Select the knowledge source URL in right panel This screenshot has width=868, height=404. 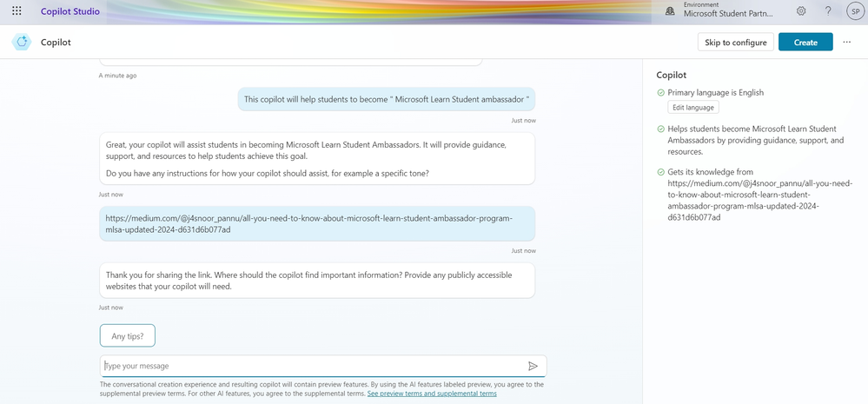pos(760,201)
